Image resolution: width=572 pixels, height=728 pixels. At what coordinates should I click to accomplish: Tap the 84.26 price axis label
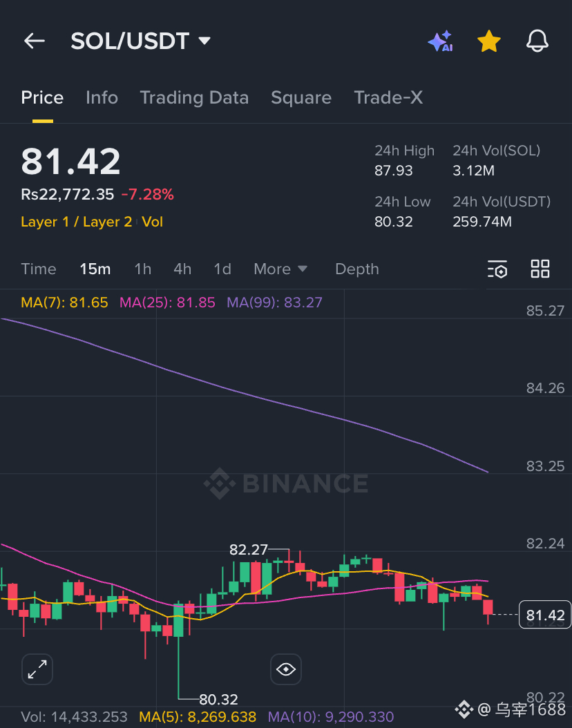pyautogui.click(x=546, y=388)
